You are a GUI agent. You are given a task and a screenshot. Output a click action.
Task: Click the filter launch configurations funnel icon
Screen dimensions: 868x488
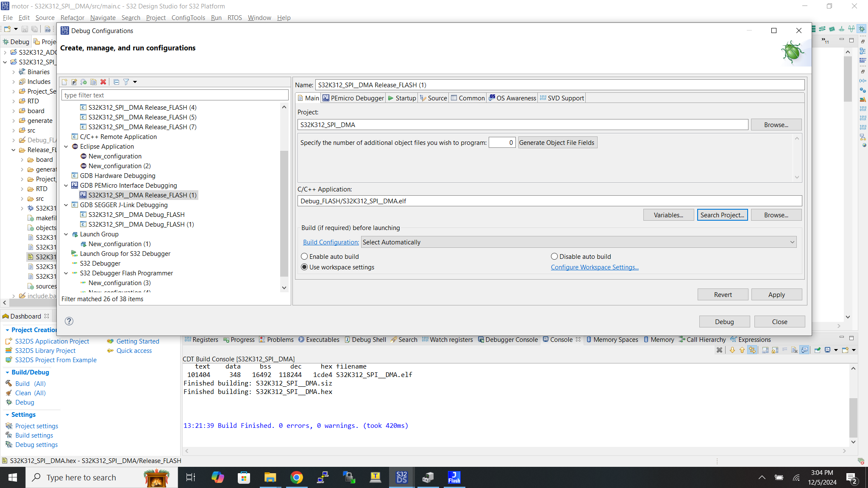click(x=126, y=82)
